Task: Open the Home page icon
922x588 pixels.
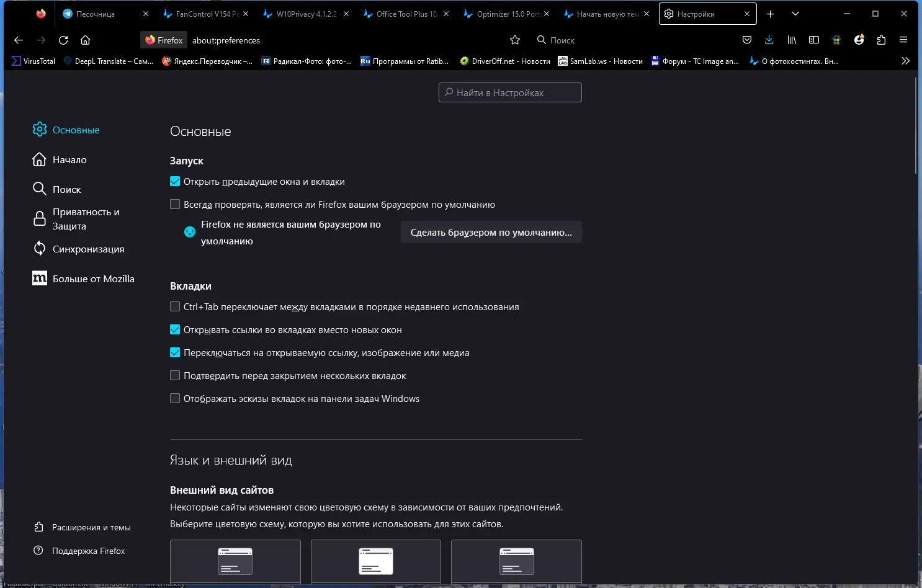Action: click(x=86, y=40)
